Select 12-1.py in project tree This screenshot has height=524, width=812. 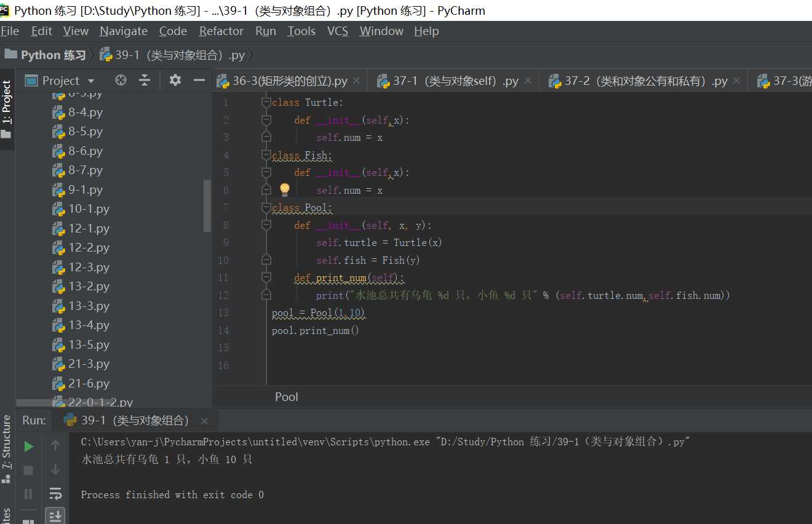click(x=81, y=228)
